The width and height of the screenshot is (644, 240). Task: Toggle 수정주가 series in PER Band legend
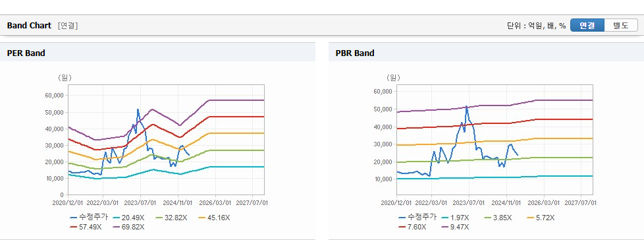89,218
